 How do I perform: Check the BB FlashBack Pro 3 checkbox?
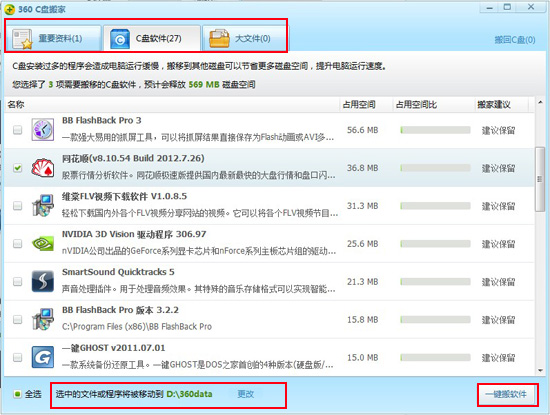click(x=17, y=130)
